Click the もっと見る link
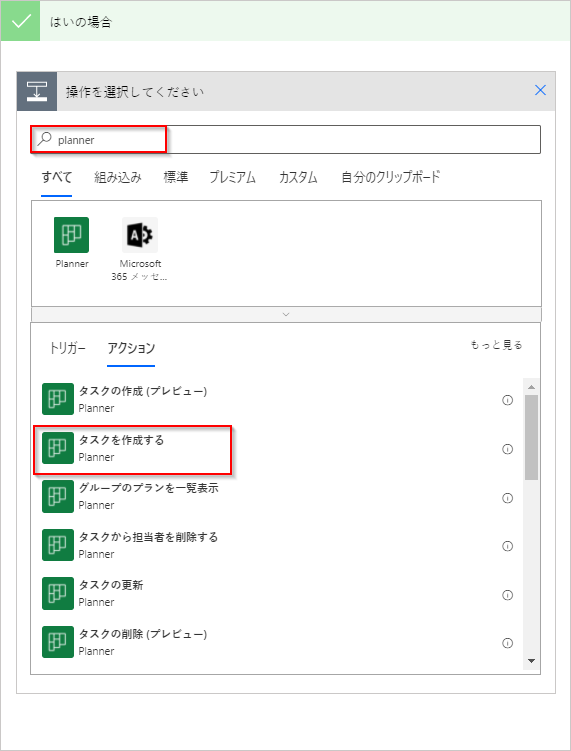571x751 pixels. [x=496, y=345]
